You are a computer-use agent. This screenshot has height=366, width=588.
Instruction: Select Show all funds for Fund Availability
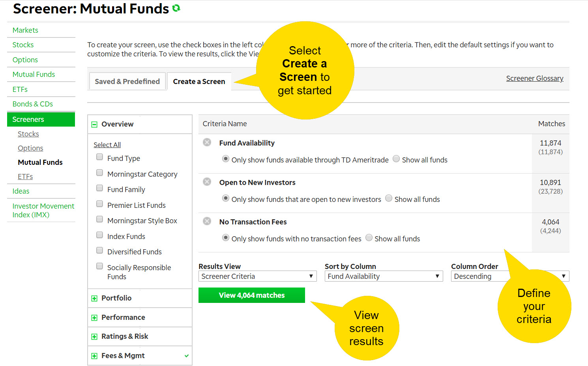coord(396,159)
